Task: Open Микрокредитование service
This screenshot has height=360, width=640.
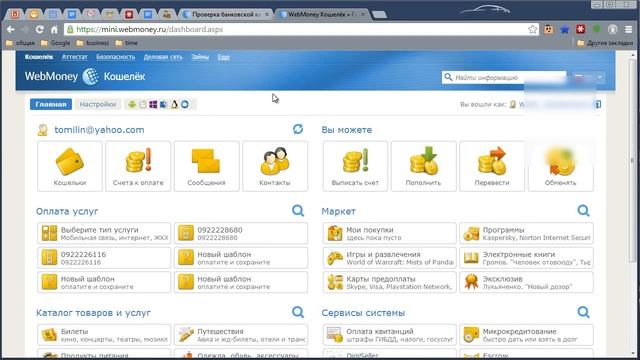Action: point(526,335)
